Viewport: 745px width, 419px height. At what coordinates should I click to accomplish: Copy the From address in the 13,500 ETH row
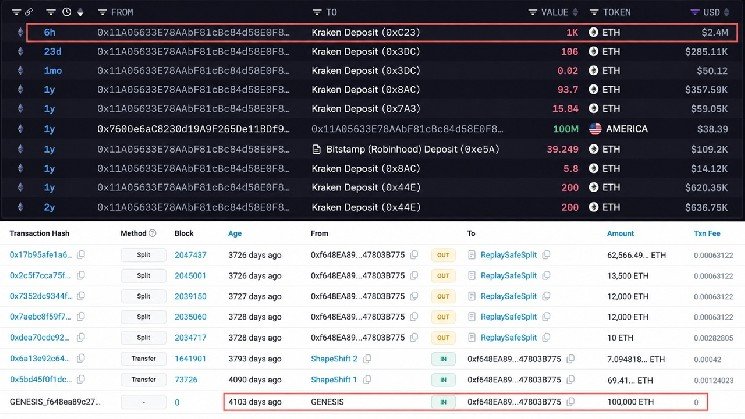pos(414,276)
